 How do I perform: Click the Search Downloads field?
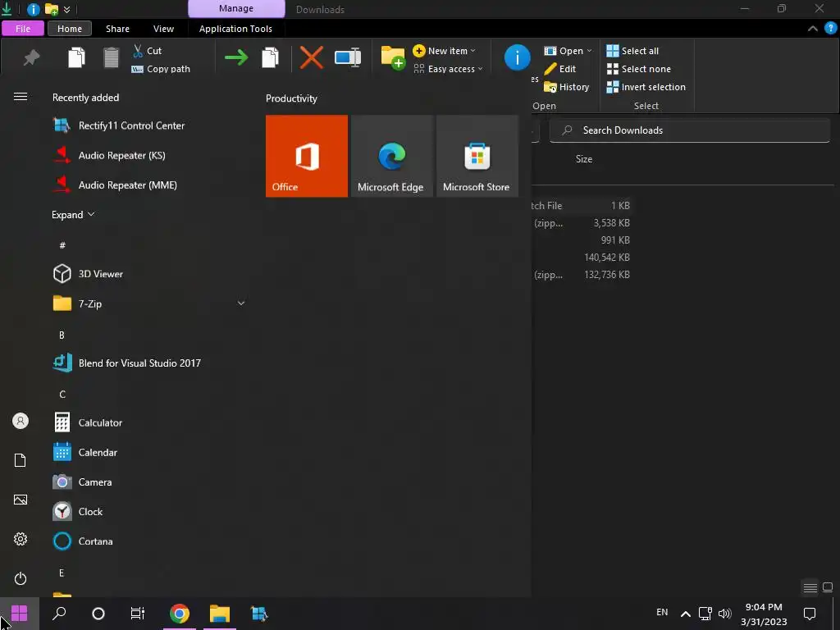689,130
